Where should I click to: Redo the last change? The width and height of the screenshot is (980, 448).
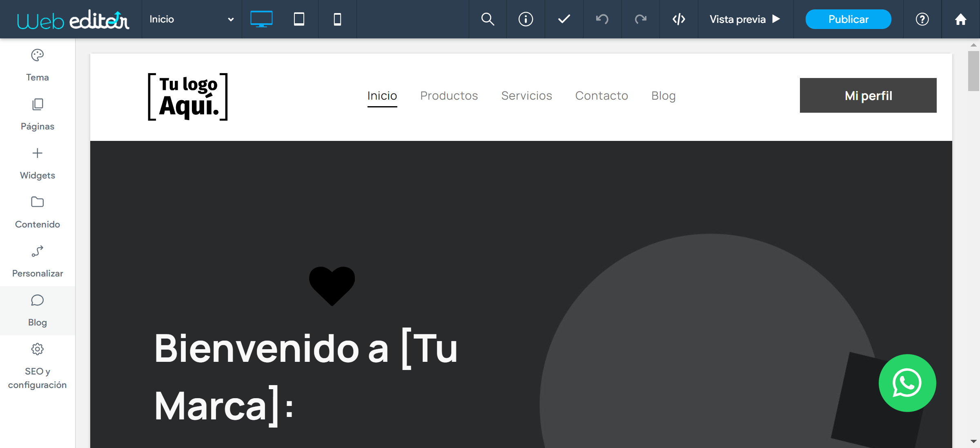point(641,19)
